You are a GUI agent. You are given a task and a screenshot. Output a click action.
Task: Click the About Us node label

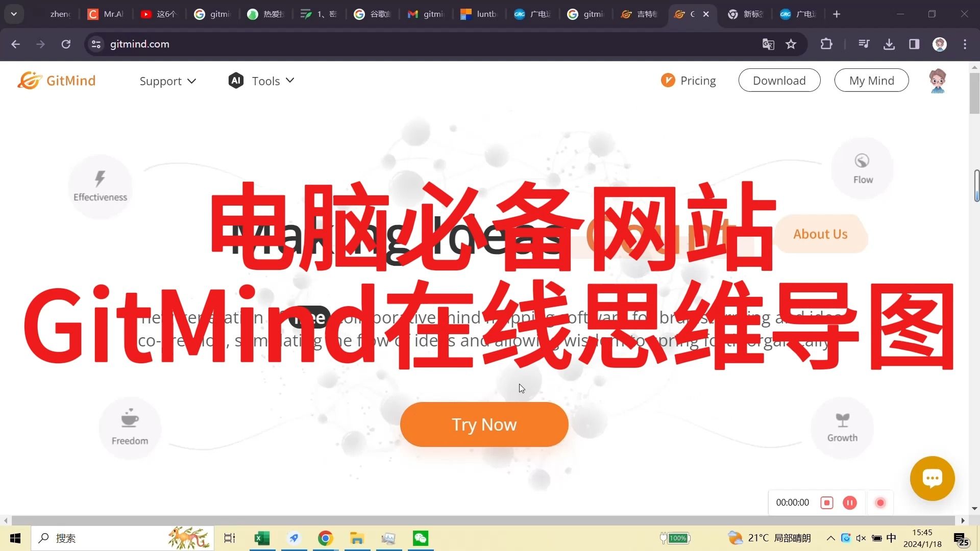click(x=820, y=234)
